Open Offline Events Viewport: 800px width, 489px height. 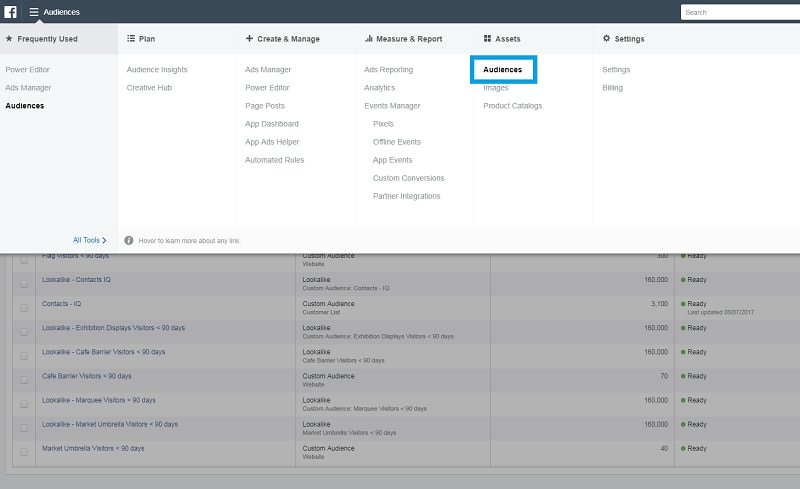(396, 142)
